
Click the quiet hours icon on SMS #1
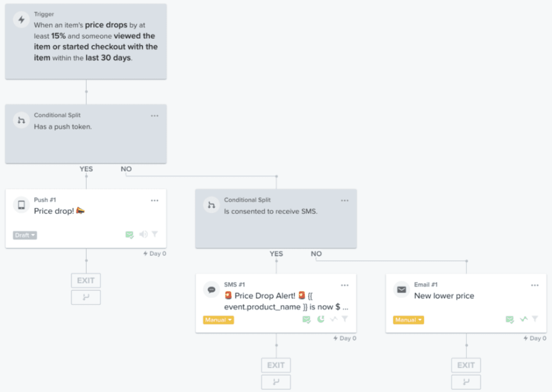[x=321, y=319]
